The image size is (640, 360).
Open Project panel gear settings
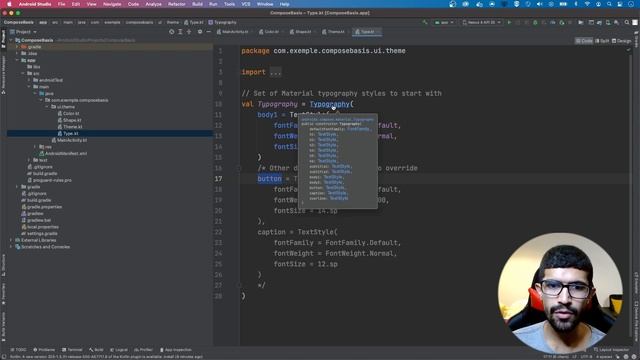[x=200, y=32]
